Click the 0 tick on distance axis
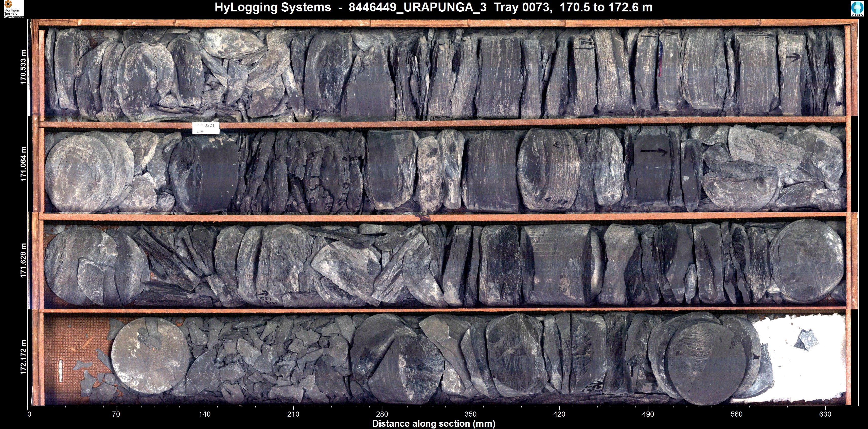Viewport: 868px width, 429px height. point(29,414)
